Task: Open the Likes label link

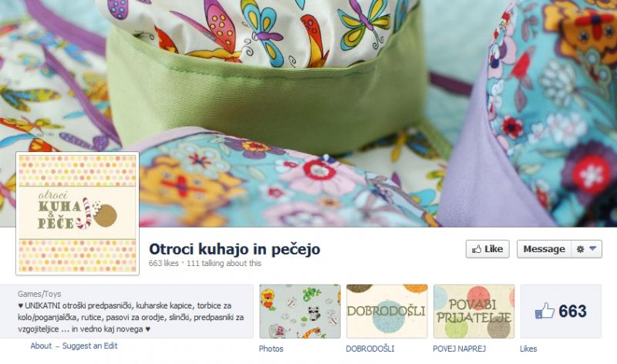Action: point(528,349)
